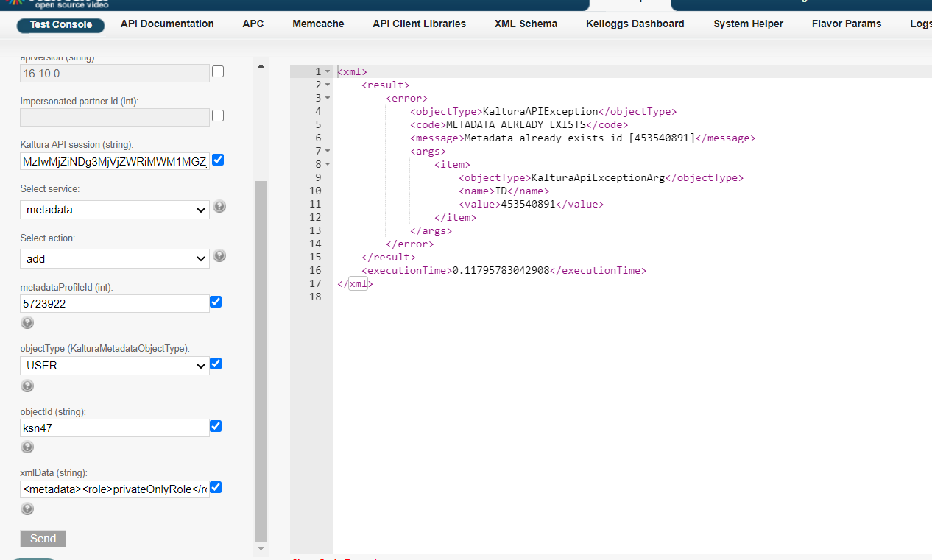Uncheck the Kaltura API session checkbox
This screenshot has width=932, height=560.
point(218,160)
